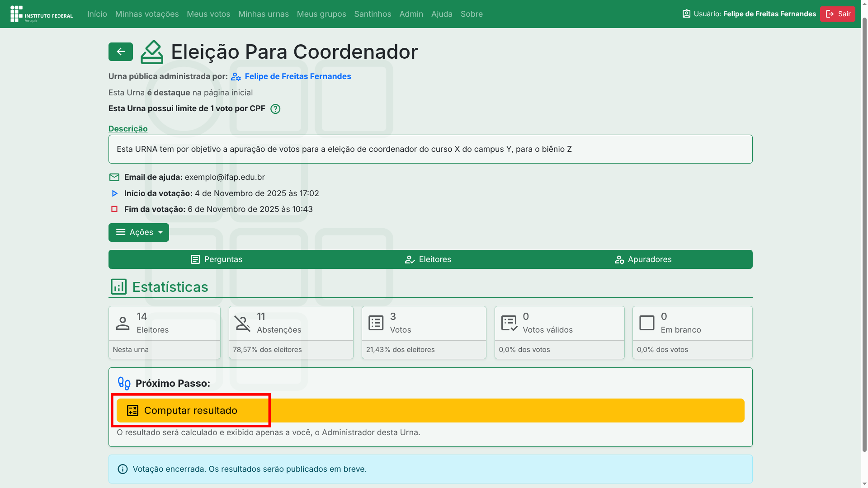Click the Votos válidos checklist icon
The image size is (868, 488).
click(x=509, y=323)
